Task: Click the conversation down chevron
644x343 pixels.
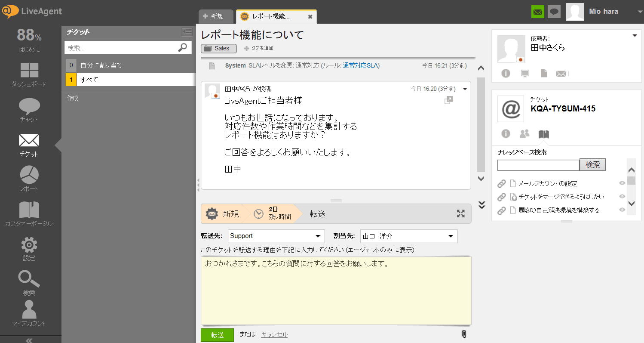Action: [481, 178]
